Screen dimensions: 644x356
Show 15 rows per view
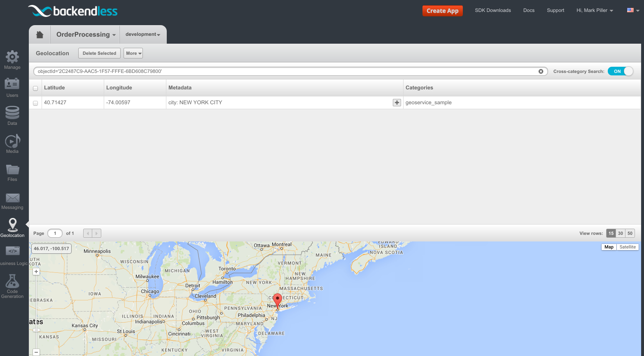click(611, 233)
